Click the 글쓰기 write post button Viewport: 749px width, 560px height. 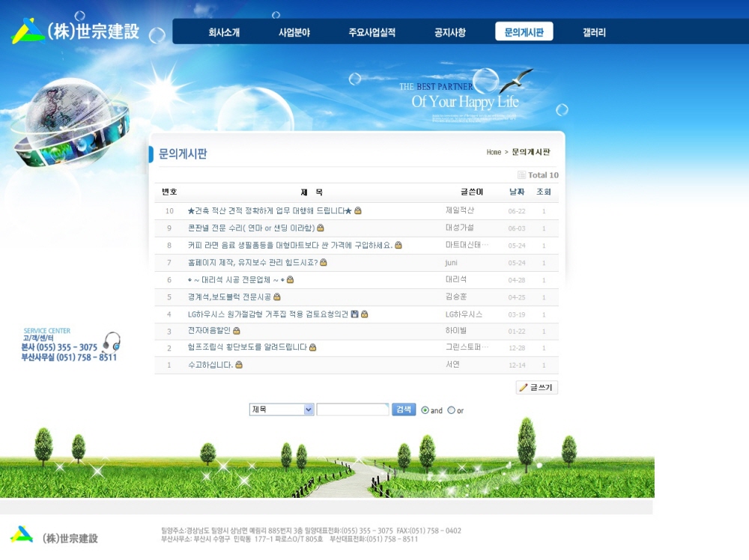coord(536,388)
